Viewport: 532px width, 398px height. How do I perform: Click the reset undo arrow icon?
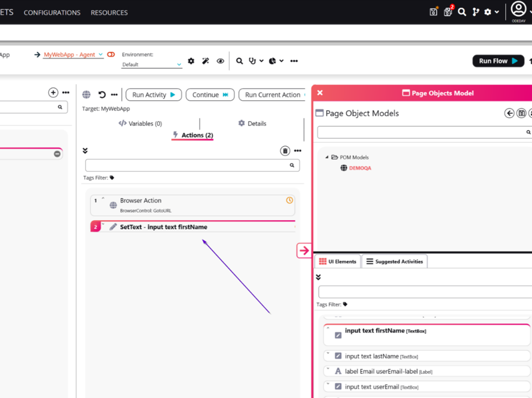102,94
